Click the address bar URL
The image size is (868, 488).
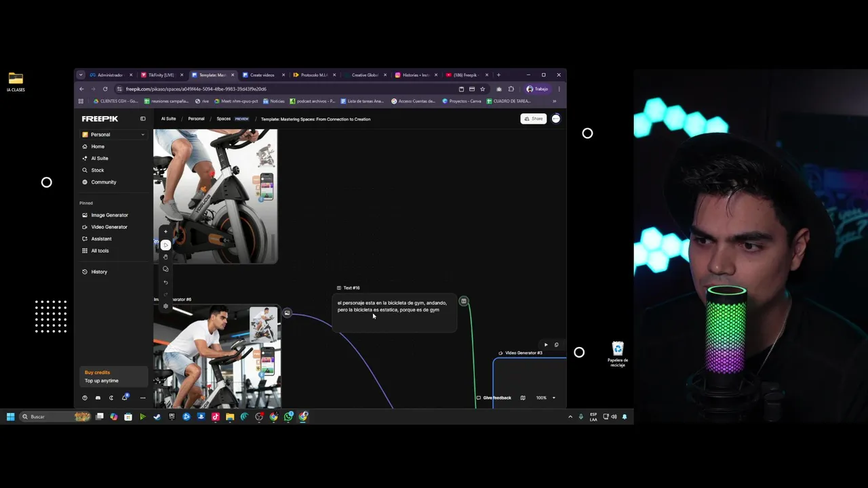pyautogui.click(x=196, y=89)
